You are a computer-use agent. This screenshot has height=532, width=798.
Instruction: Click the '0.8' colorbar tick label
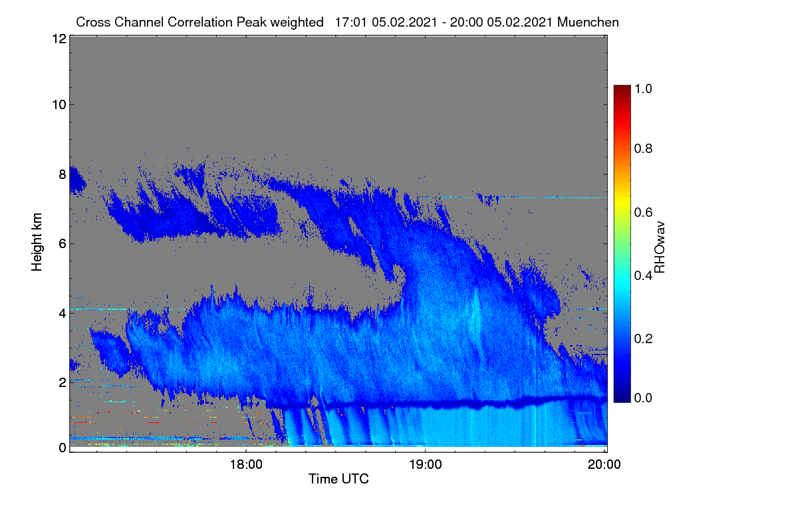click(642, 149)
